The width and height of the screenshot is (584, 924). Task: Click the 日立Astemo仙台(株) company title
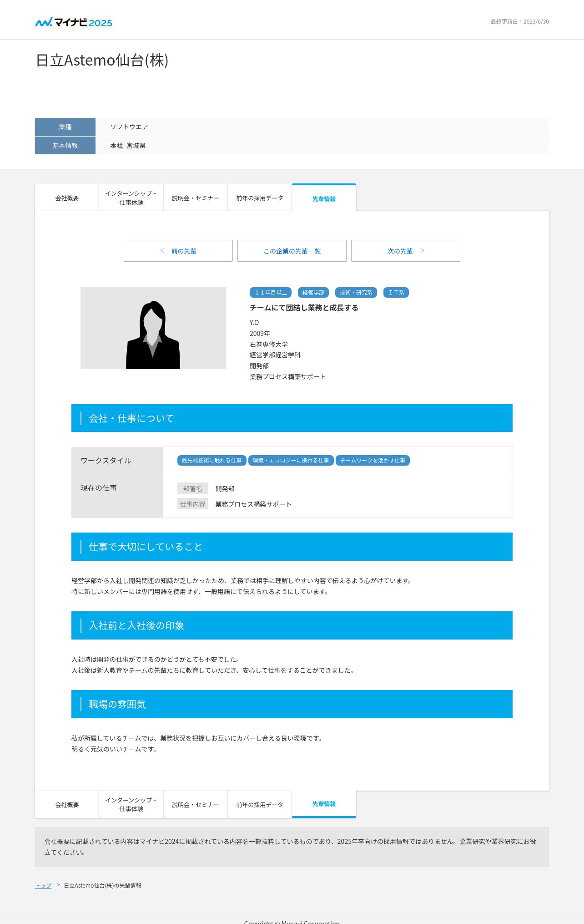(x=102, y=60)
